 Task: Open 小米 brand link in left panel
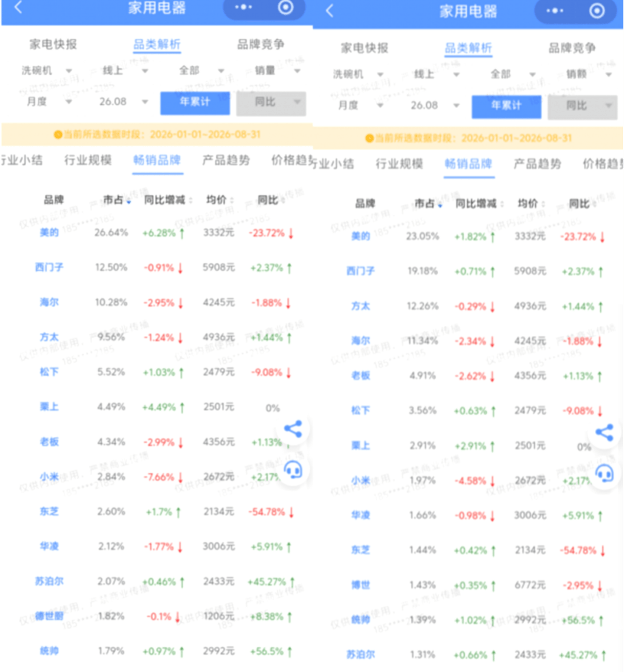point(49,477)
